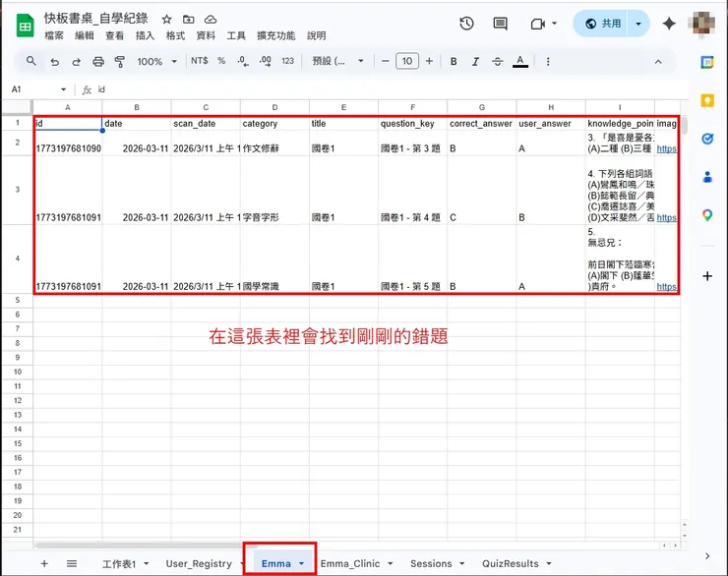728x576 pixels.
Task: Open more number formats 123
Action: [288, 61]
